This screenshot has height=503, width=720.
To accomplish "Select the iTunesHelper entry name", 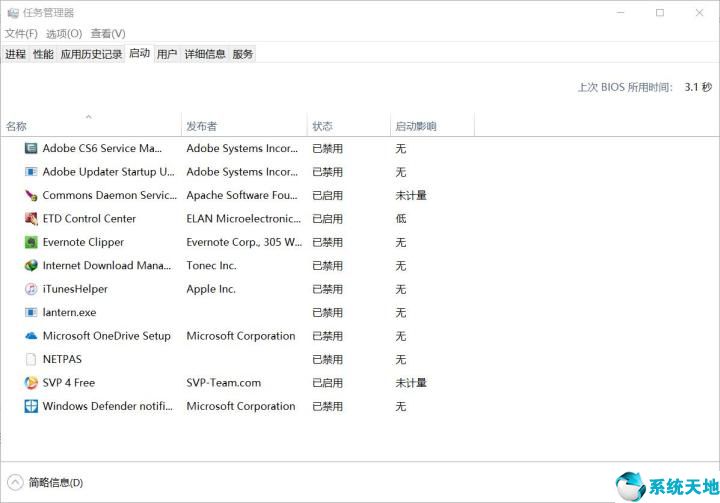I will point(75,289).
